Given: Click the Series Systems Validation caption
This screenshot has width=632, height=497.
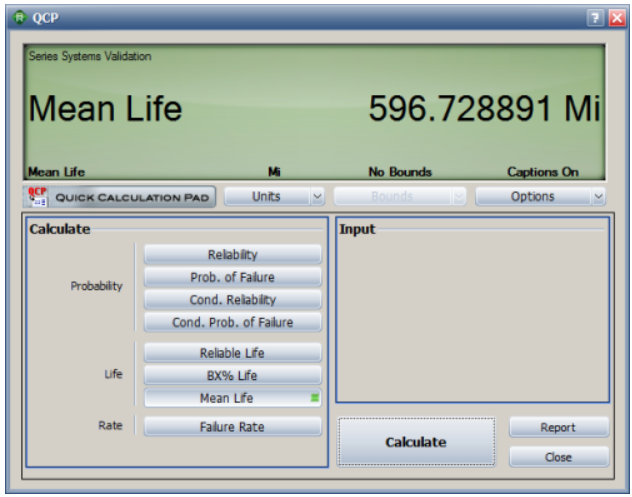Looking at the screenshot, I should tap(90, 56).
